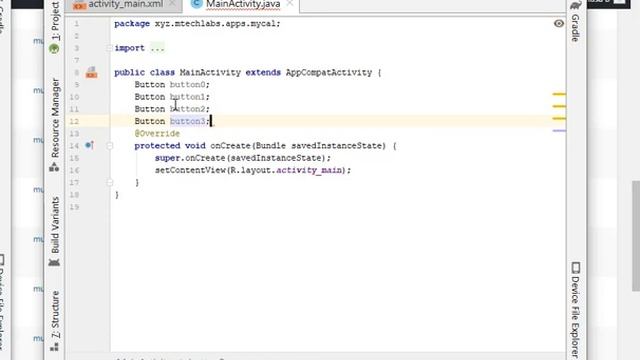The height and width of the screenshot is (360, 640).
Task: Click the first yellow warning stripe marker
Action: (559, 94)
